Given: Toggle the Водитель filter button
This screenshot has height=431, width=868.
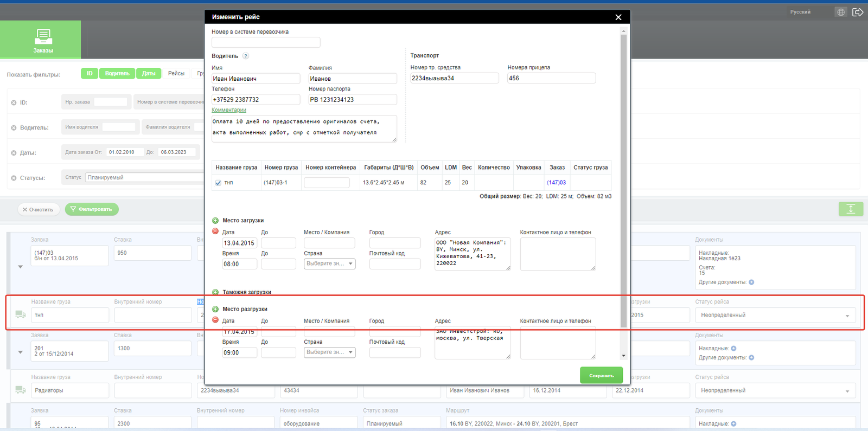Looking at the screenshot, I should [117, 73].
